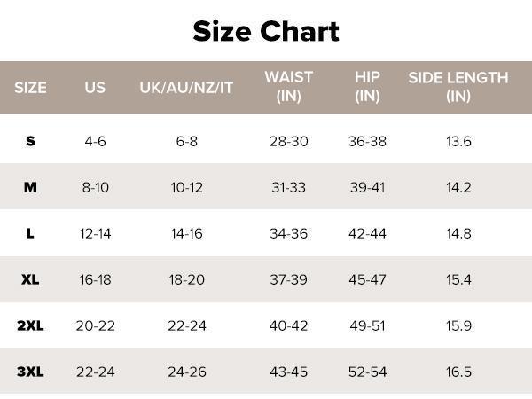Click the HIP (IN) column header
Image resolution: width=532 pixels, height=399 pixels.
367,87
